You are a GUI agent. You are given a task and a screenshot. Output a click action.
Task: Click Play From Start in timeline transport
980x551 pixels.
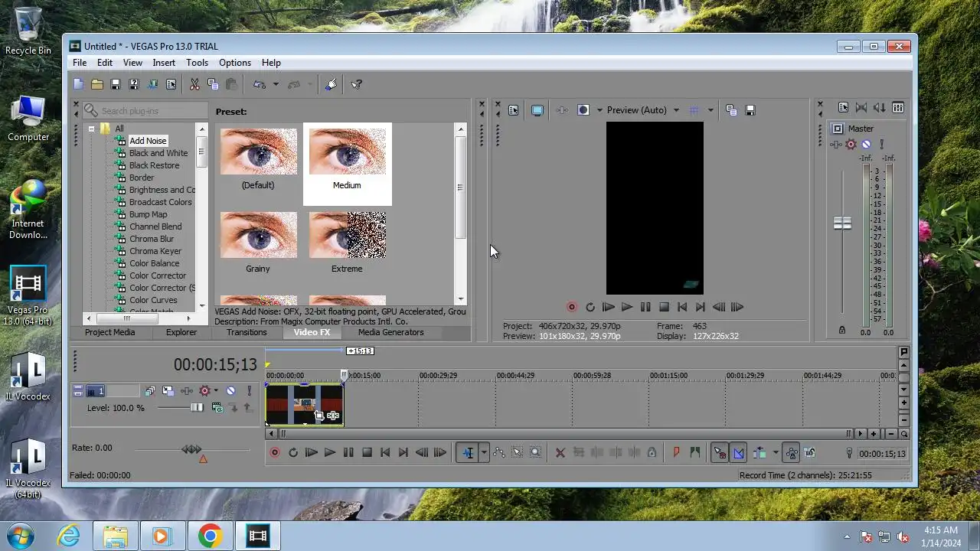(x=312, y=453)
